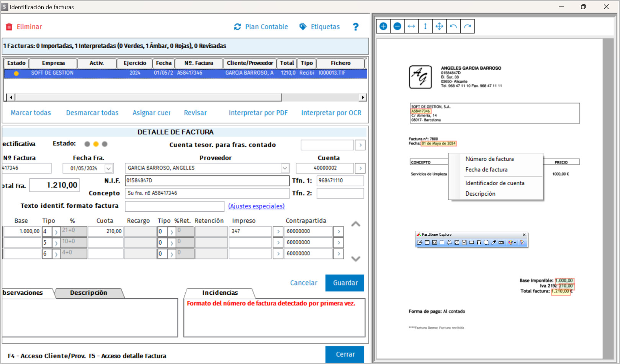Click the Eliminar trash icon
Image resolution: width=620 pixels, height=364 pixels.
click(x=9, y=27)
